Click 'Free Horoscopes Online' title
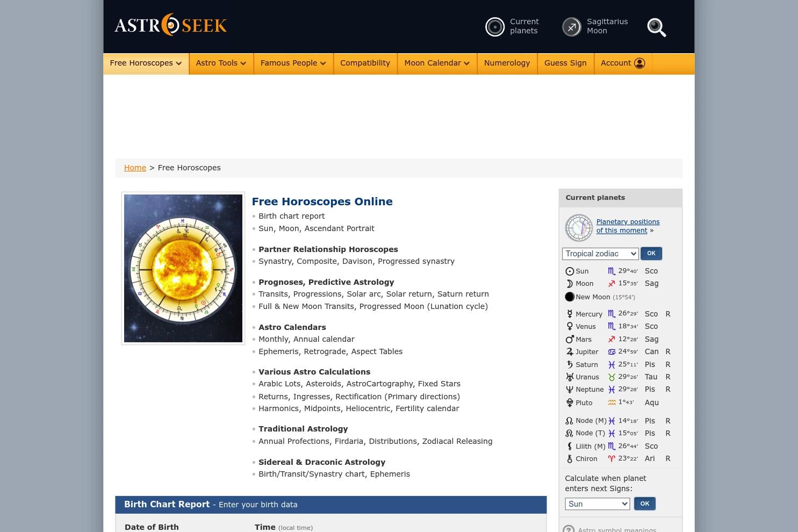Viewport: 798px width, 532px height. tap(322, 202)
